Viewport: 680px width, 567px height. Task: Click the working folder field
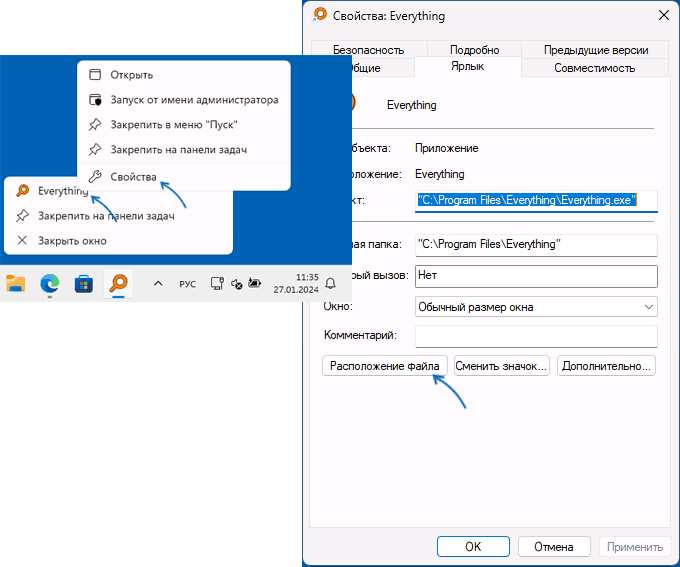(x=536, y=245)
